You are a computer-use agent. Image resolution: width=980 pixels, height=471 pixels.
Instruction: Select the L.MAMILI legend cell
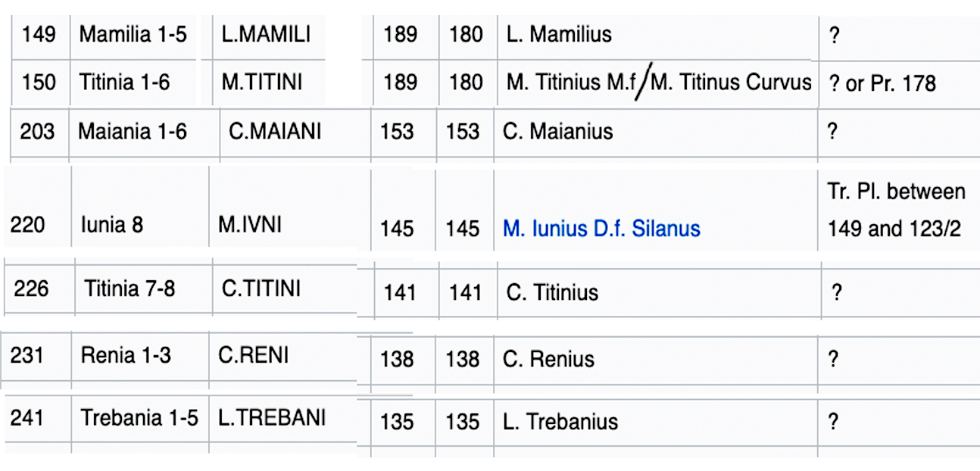266,34
